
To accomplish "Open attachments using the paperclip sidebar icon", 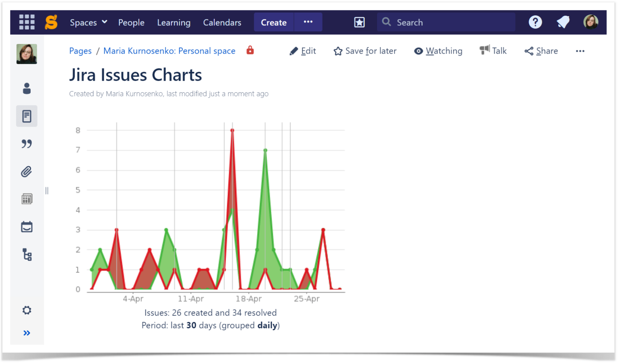I will (x=26, y=171).
